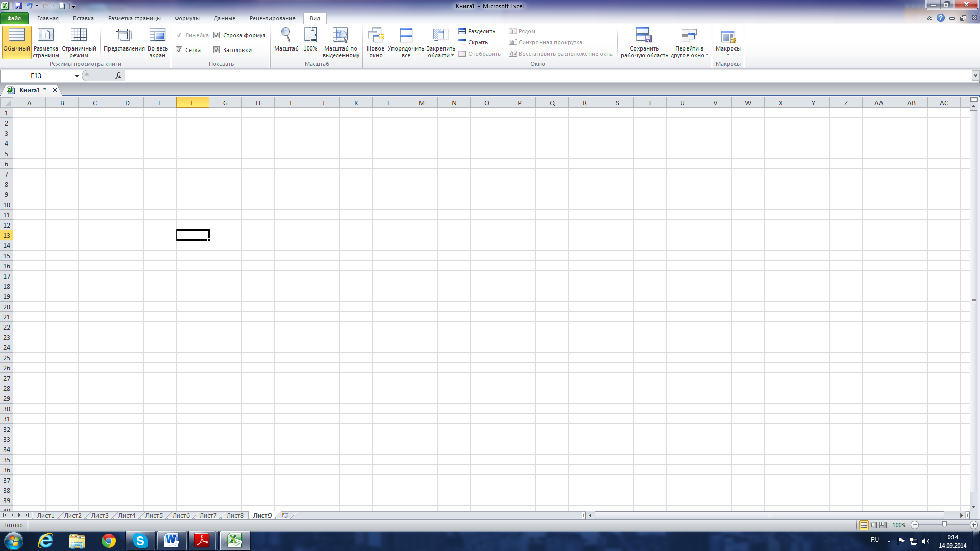
Task: Click Упорядочить все arrange all
Action: tap(406, 42)
